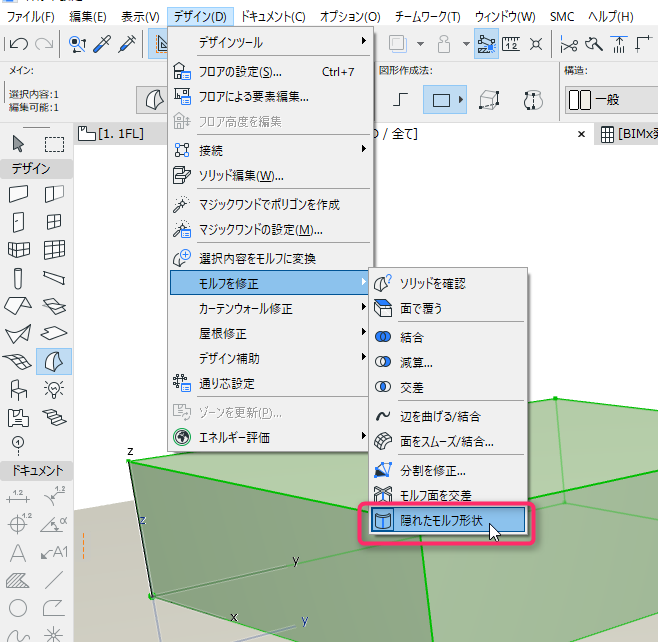658x642 pixels.
Task: Select the Text tool in toolbox
Action: click(x=18, y=553)
